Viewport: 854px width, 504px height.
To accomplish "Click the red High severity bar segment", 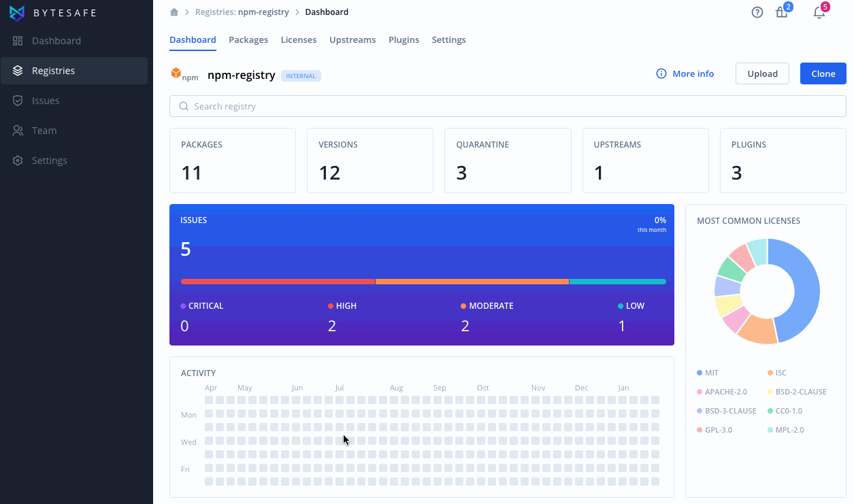I will click(278, 282).
